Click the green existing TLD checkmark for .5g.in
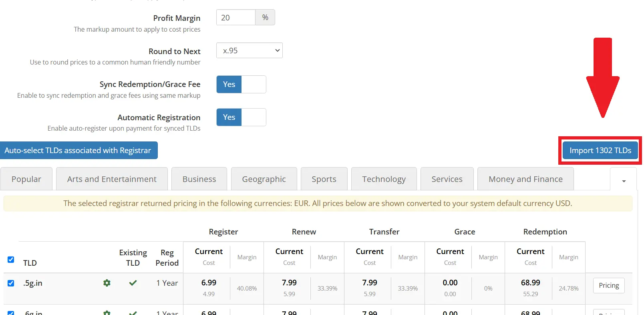Screen dimensions: 644x315 (x=133, y=283)
